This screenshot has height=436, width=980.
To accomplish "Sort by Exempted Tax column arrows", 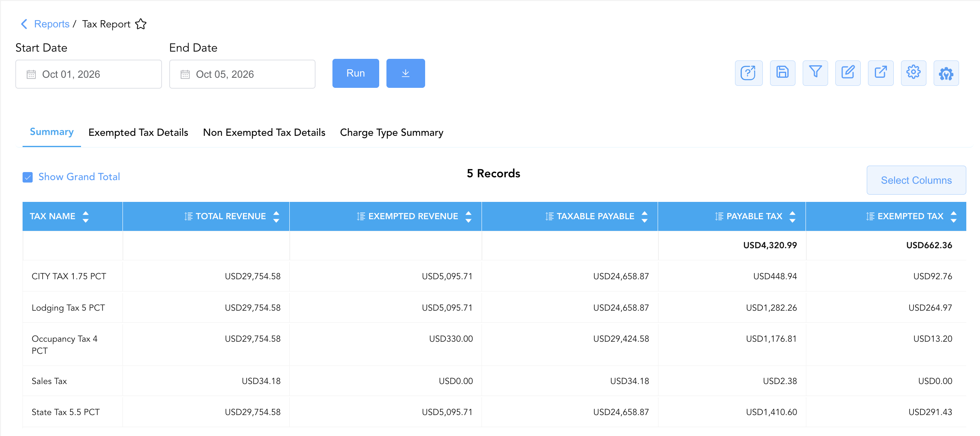I will click(953, 217).
